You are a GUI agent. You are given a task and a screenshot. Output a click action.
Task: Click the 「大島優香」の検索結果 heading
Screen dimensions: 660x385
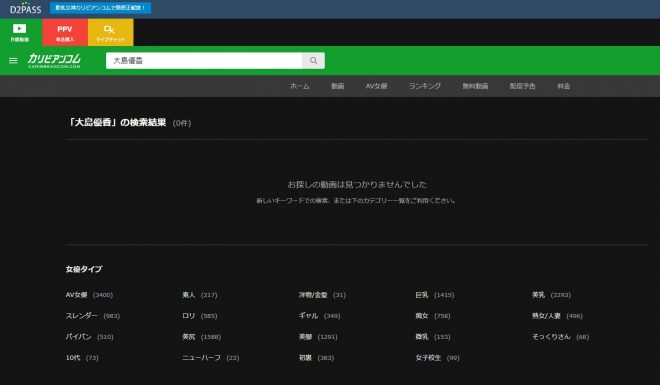(117, 122)
